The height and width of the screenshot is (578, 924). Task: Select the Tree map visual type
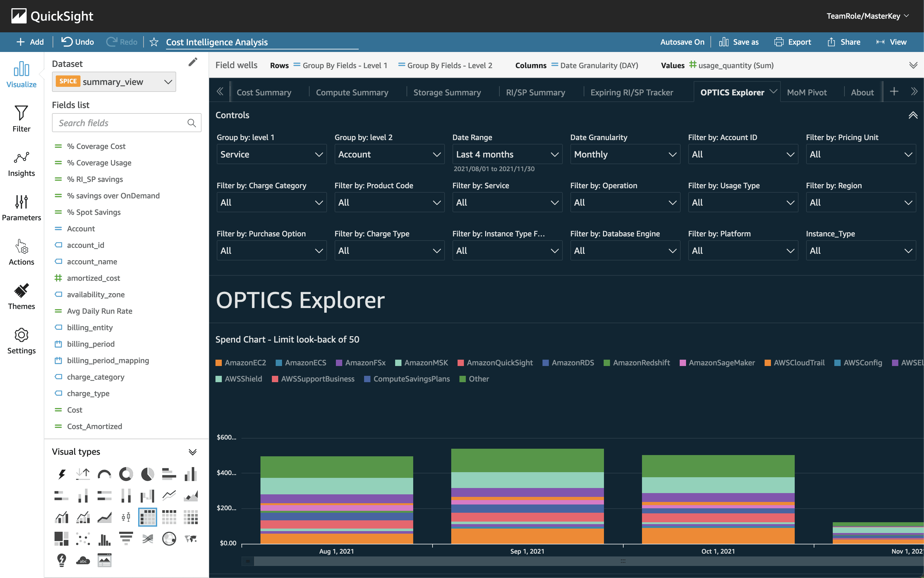click(x=61, y=539)
